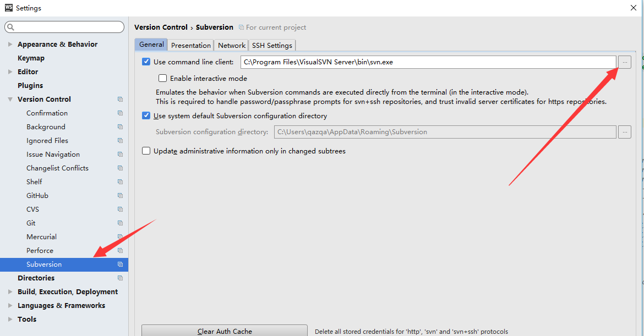
Task: Toggle 'Use system default Subversion configuration directory'
Action: (146, 115)
